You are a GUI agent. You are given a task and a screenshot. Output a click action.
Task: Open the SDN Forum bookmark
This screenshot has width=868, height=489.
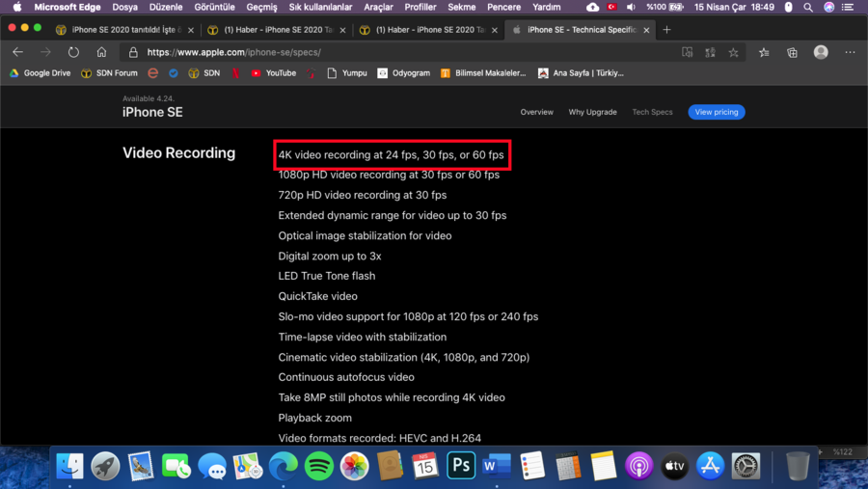click(109, 73)
